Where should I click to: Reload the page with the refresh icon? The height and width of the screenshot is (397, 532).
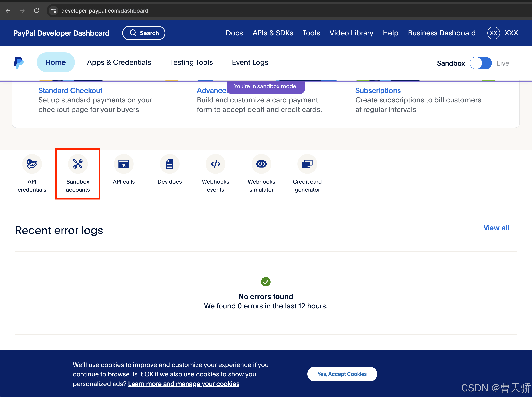tap(36, 10)
